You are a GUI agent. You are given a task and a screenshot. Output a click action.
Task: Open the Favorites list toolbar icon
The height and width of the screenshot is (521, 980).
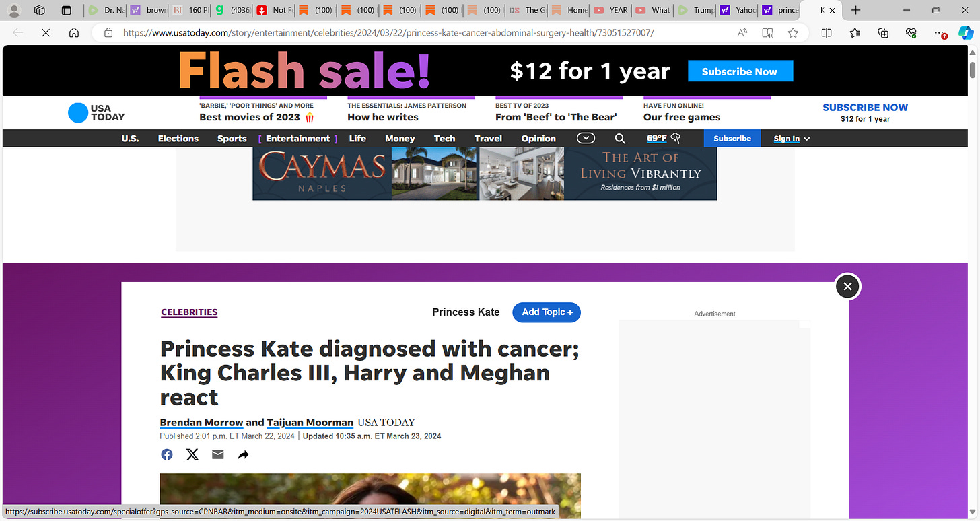pos(855,32)
